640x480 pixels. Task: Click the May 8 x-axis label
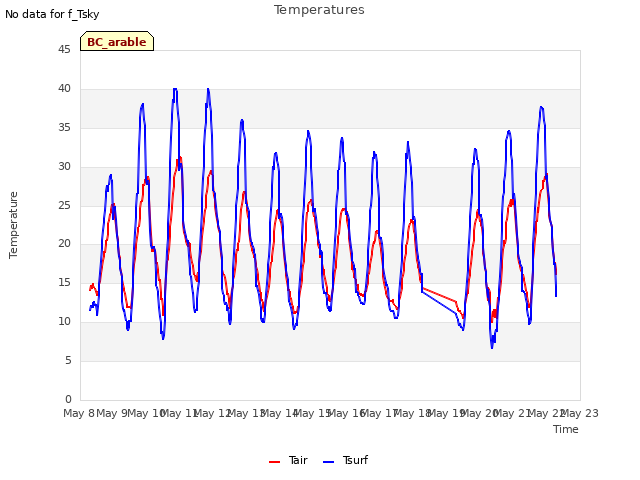[x=79, y=413]
